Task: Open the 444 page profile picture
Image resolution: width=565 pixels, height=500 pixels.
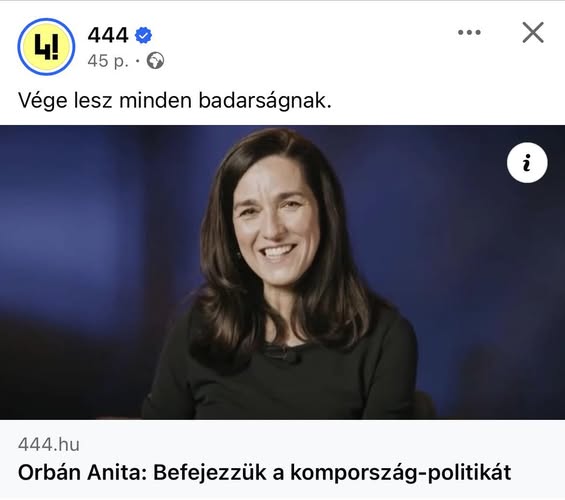Action: (x=46, y=47)
